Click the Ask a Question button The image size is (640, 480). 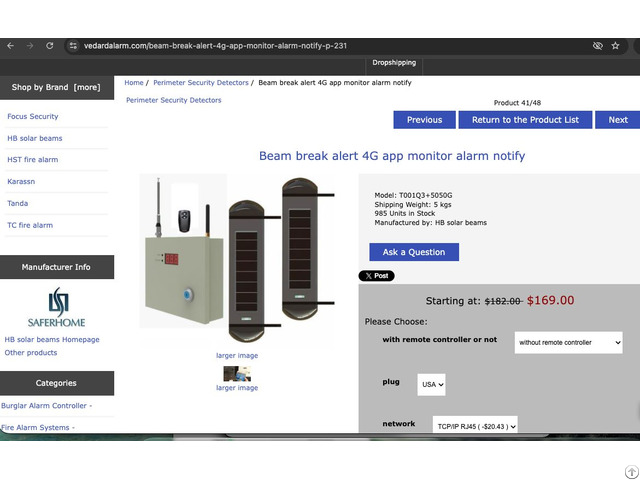click(x=414, y=252)
